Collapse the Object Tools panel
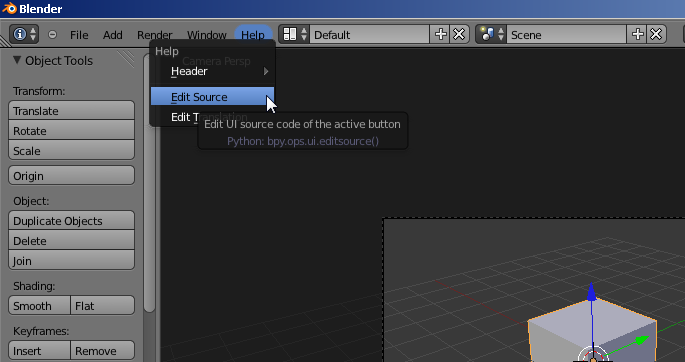 [x=17, y=60]
